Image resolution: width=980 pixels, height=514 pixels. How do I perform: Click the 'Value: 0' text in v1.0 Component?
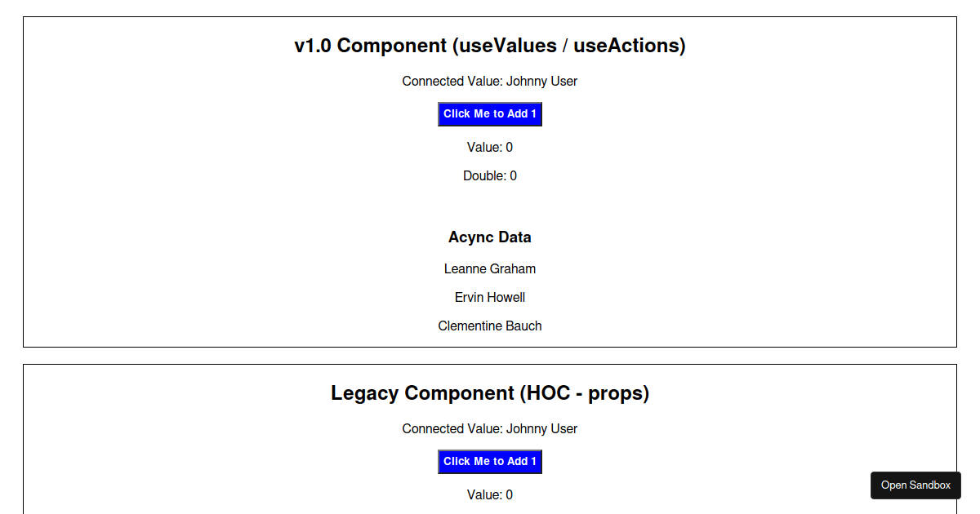click(x=489, y=148)
